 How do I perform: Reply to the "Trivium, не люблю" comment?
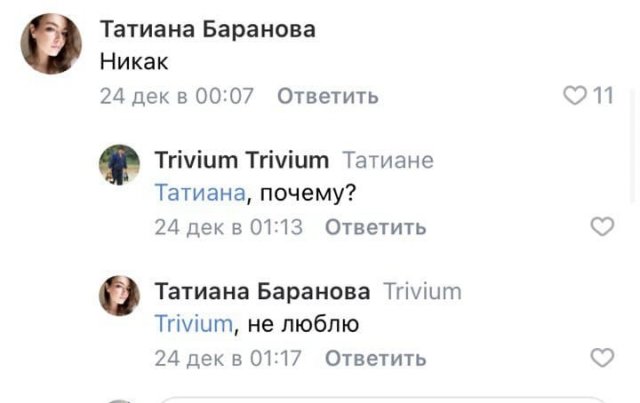[376, 358]
